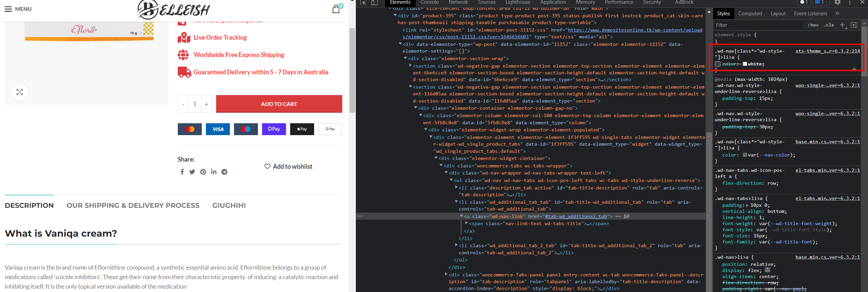Expand the li wd_additional_tab_2_tab node

coord(456,245)
